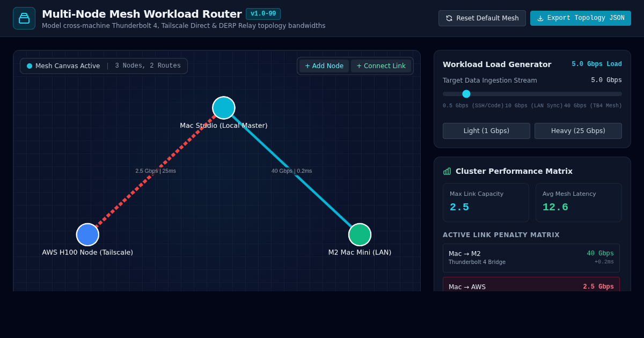
Task: Select the Mac → AWS link penalty row
Action: point(531,284)
